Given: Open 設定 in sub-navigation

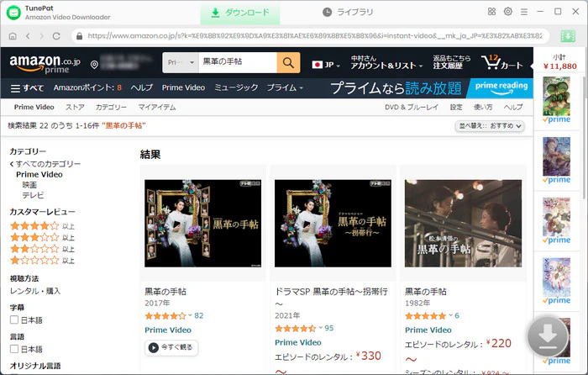Looking at the screenshot, I should coord(456,108).
